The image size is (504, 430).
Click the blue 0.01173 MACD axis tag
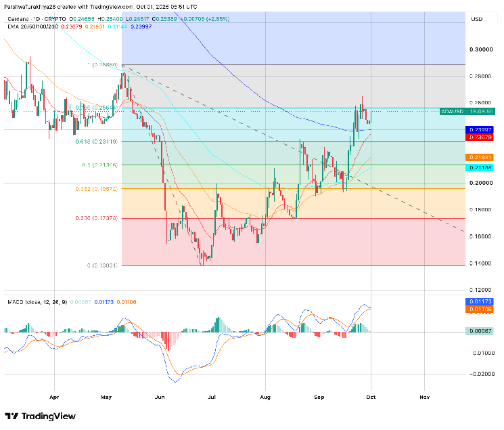pos(480,301)
